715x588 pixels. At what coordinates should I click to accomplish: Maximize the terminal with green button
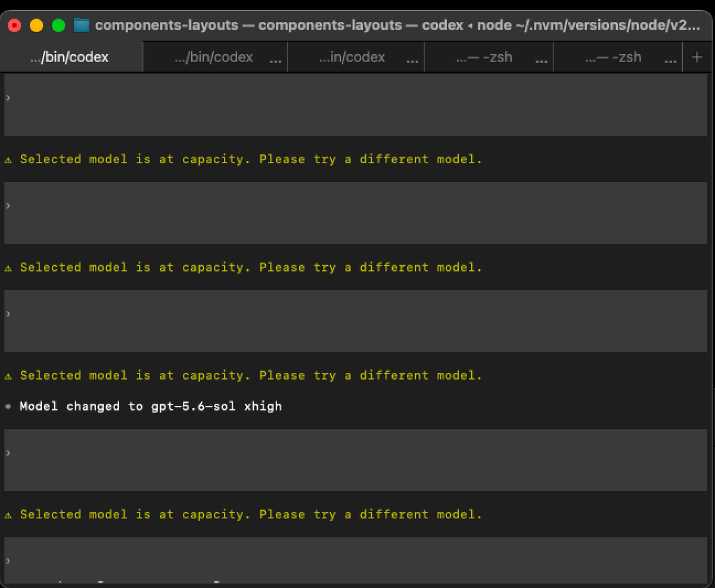tap(58, 25)
